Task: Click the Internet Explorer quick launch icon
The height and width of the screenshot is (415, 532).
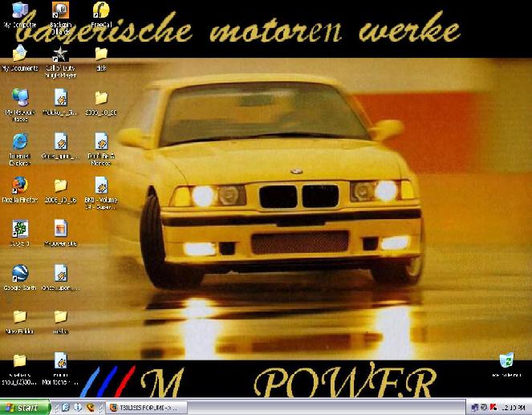Action: tap(66, 407)
